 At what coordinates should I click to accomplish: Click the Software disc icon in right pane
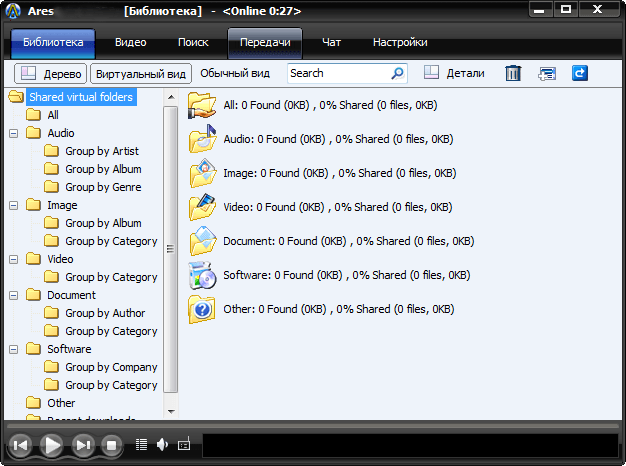pyautogui.click(x=202, y=275)
